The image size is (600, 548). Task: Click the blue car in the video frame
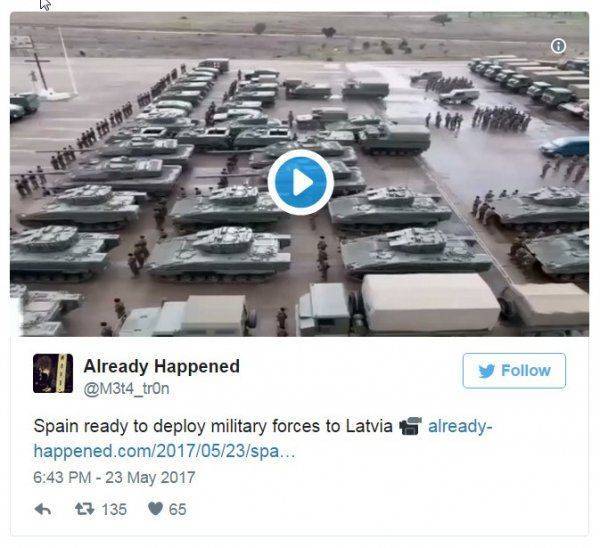(564, 147)
